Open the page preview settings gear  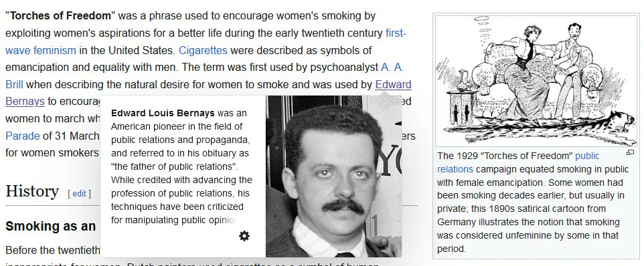click(x=244, y=236)
